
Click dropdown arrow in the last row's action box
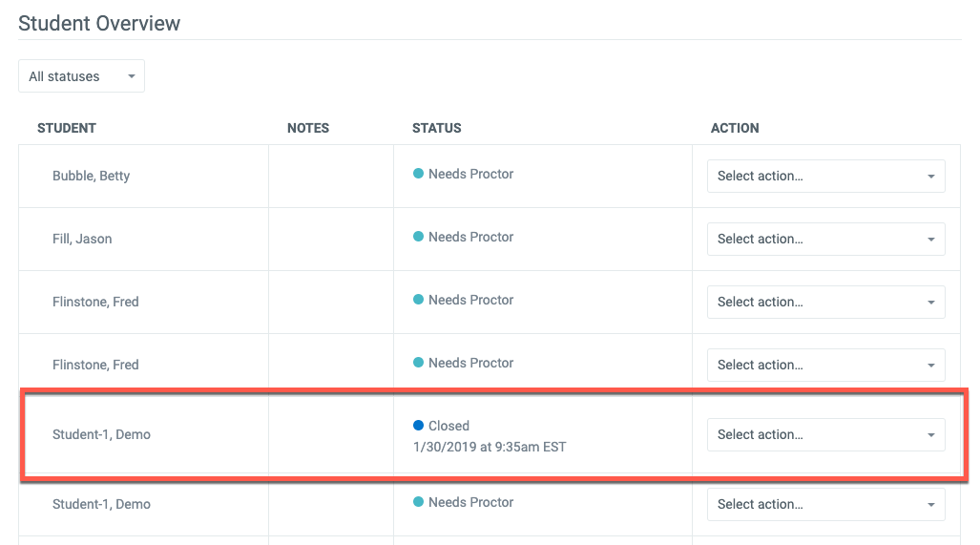(x=931, y=505)
